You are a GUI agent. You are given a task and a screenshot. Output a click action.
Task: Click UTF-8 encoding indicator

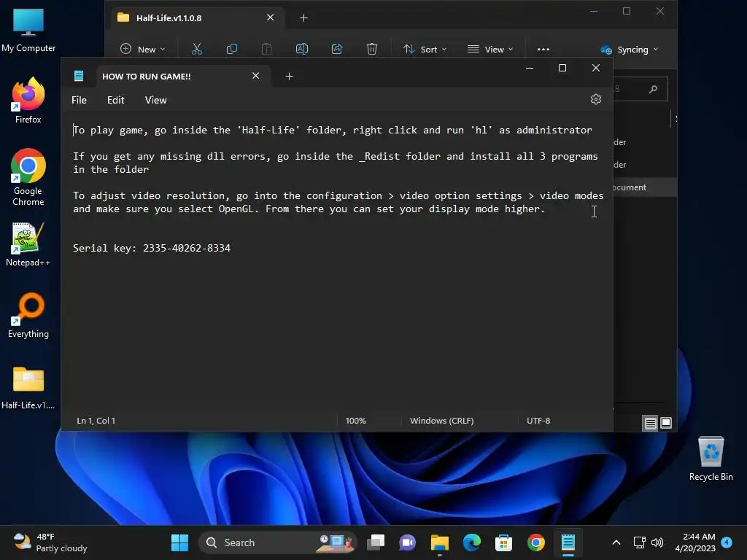click(x=538, y=421)
